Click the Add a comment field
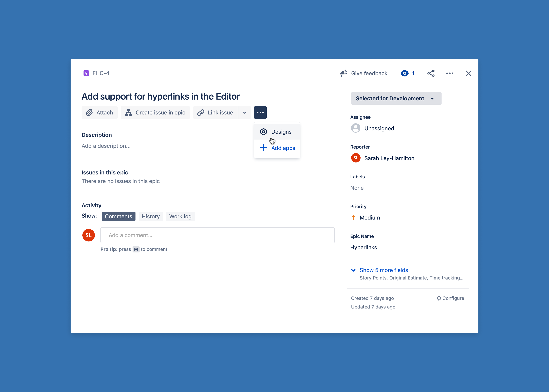The image size is (549, 392). click(217, 235)
